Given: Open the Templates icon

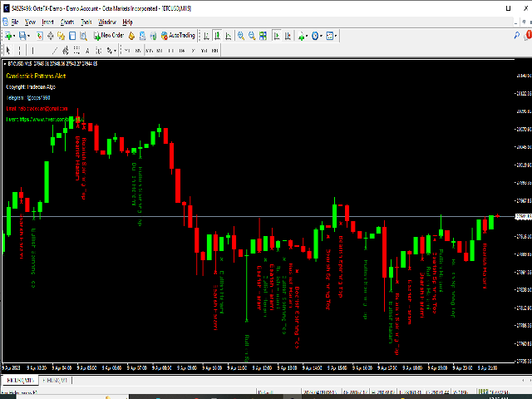Looking at the screenshot, I should [x=329, y=36].
